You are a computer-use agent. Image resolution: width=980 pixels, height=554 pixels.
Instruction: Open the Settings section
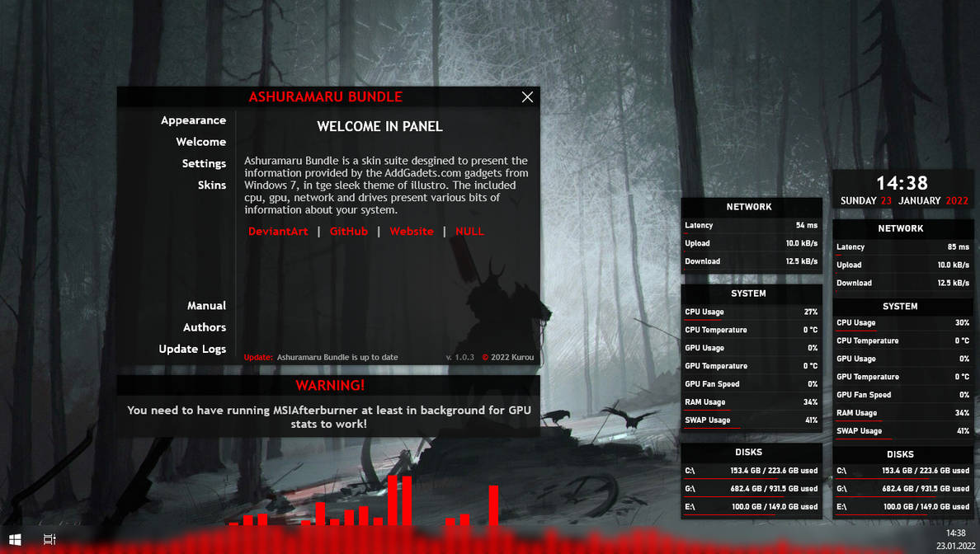point(204,163)
